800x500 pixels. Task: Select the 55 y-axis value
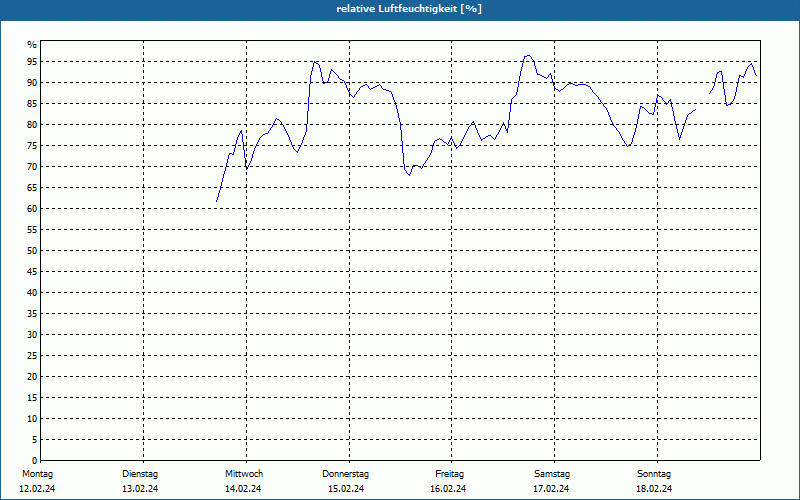[x=32, y=230]
